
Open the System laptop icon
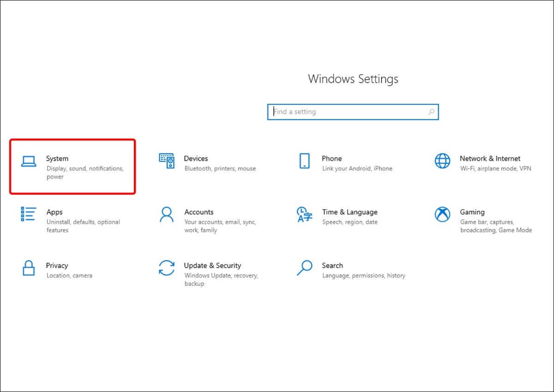29,161
